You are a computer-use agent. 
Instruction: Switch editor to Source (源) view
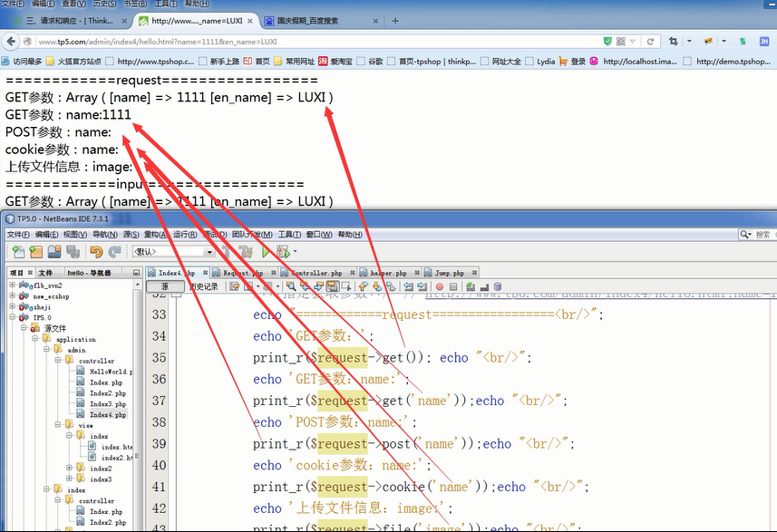click(165, 286)
